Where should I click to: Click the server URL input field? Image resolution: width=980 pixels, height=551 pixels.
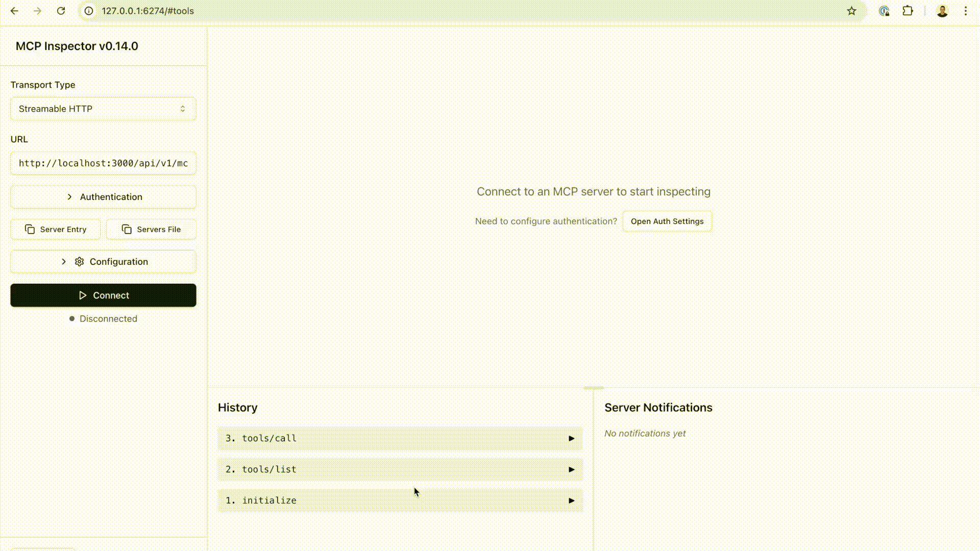103,163
